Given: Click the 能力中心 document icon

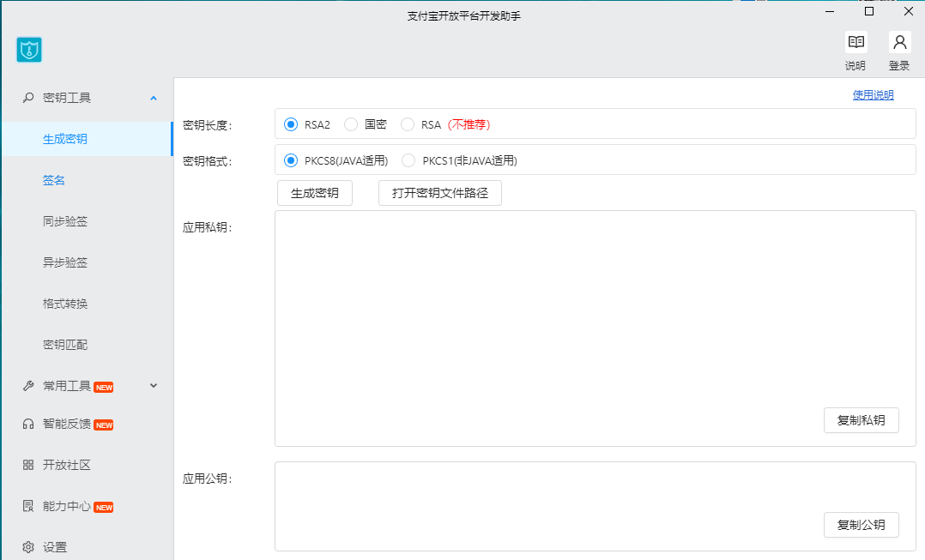Looking at the screenshot, I should (x=27, y=506).
